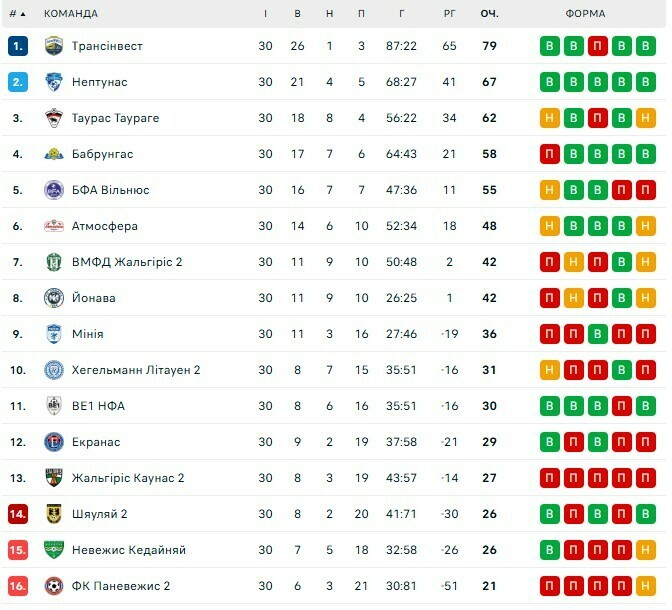672x610 pixels.
Task: Click the ФК Паневежис 2 logo
Action: 54,586
